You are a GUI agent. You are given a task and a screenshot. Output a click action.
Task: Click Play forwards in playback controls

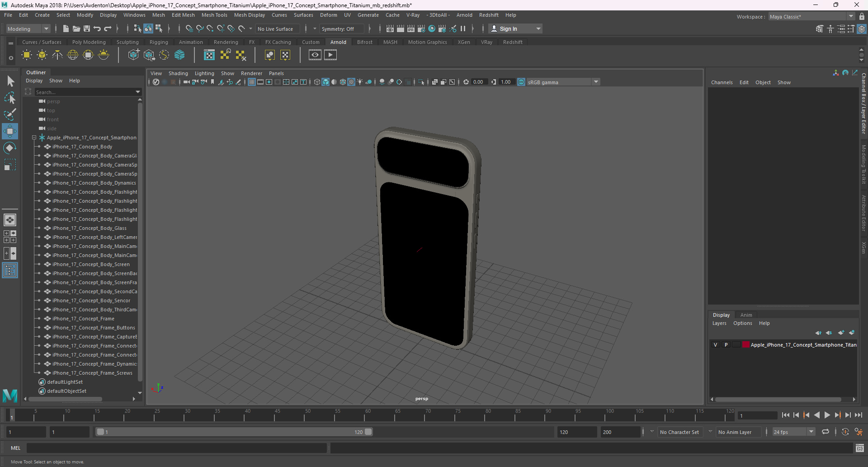[827, 415]
